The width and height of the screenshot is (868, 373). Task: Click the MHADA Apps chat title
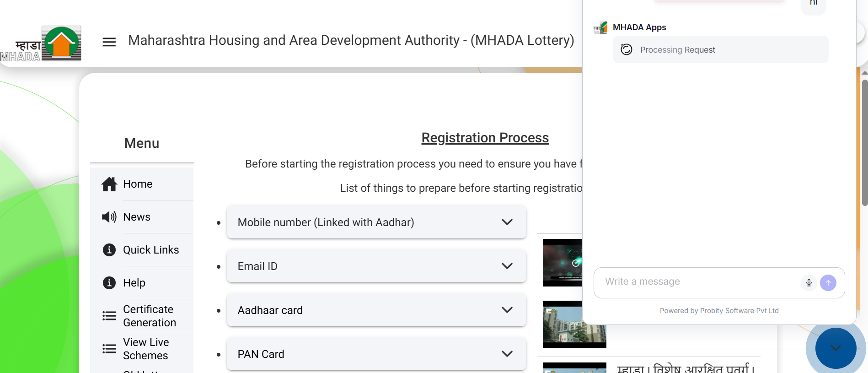[639, 27]
